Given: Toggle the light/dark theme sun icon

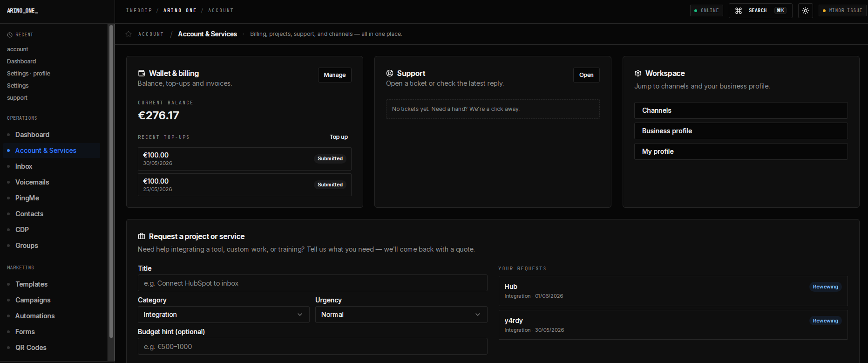Looking at the screenshot, I should (x=806, y=10).
